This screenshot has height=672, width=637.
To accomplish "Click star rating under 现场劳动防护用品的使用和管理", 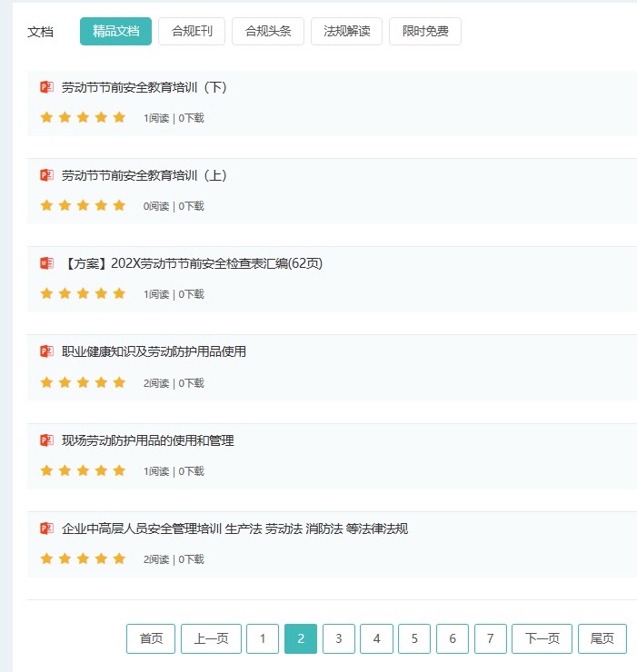I will pos(83,470).
